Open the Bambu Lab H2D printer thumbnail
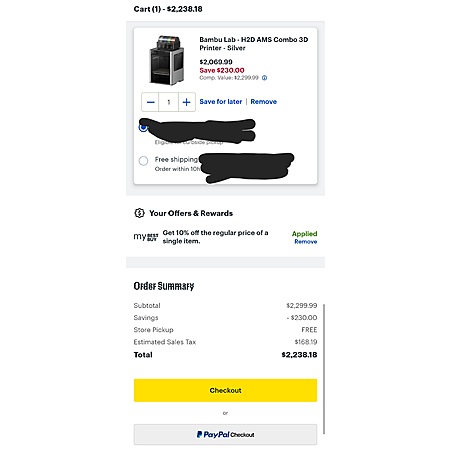 click(166, 60)
